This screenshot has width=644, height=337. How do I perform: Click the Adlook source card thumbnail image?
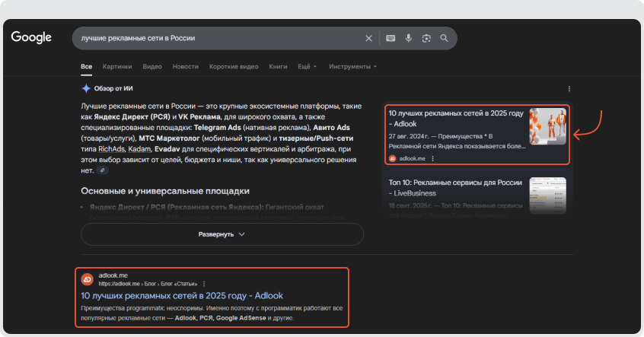548,126
